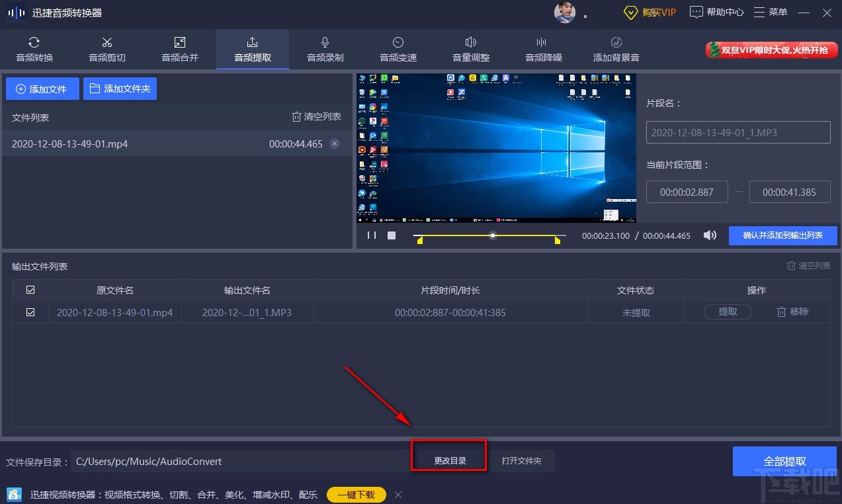Open the 音量调整 volume adjustment tool

click(470, 49)
